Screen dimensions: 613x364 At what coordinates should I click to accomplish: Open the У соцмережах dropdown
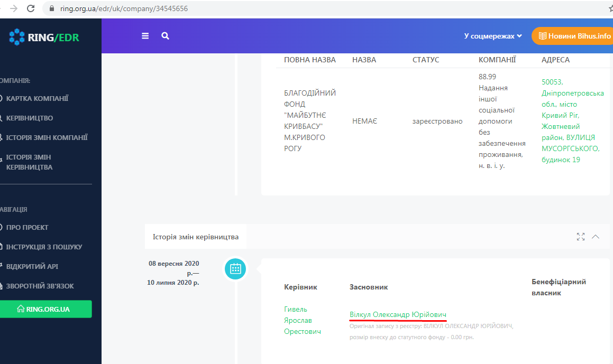(x=493, y=36)
